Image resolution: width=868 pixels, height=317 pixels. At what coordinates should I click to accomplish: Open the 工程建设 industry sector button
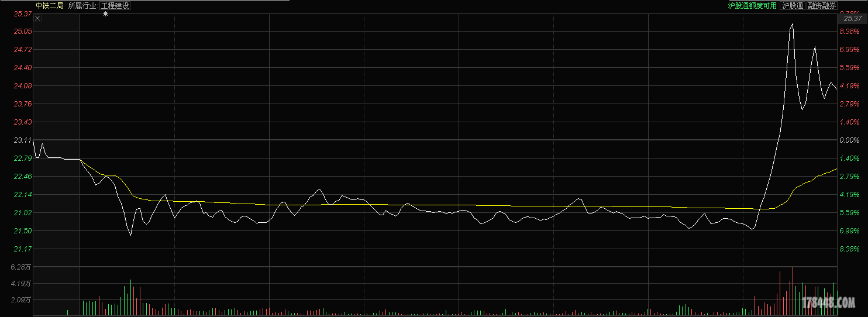coord(115,6)
